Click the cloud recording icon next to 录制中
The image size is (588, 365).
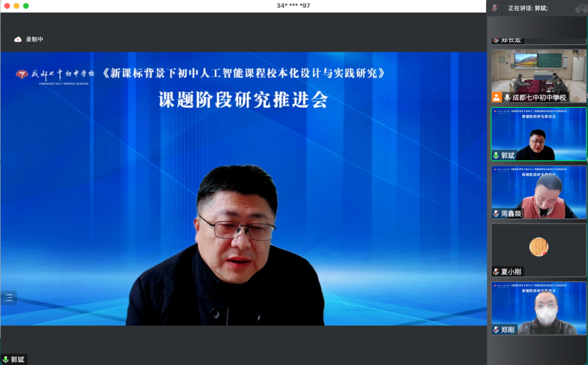[x=17, y=39]
